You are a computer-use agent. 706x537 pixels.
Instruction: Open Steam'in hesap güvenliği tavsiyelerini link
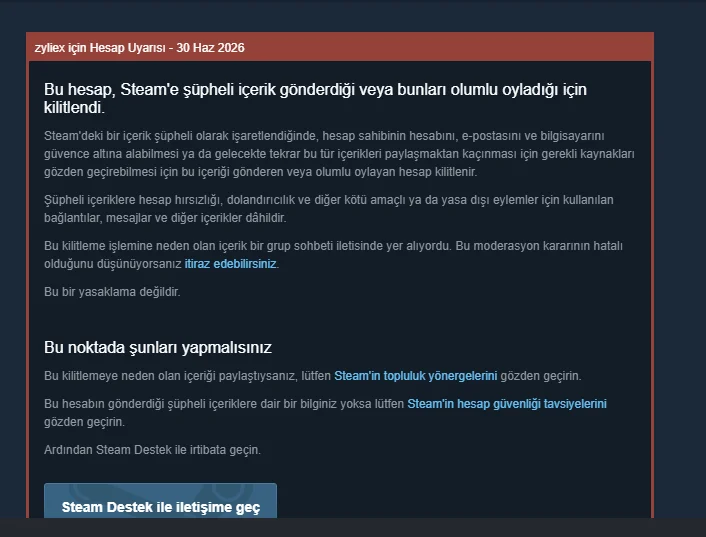[507, 404]
